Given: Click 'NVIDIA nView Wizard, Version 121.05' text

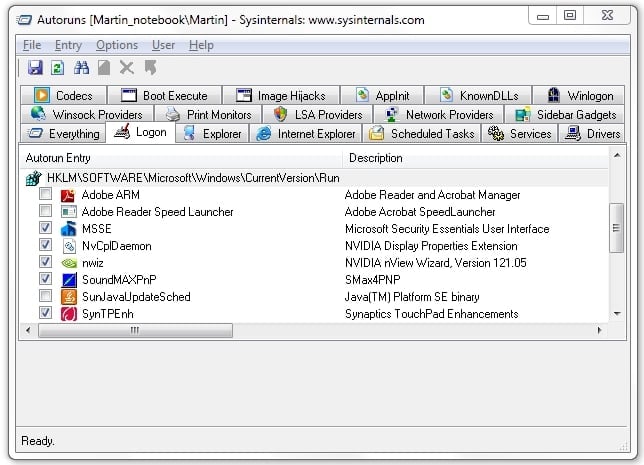Looking at the screenshot, I should tap(436, 263).
